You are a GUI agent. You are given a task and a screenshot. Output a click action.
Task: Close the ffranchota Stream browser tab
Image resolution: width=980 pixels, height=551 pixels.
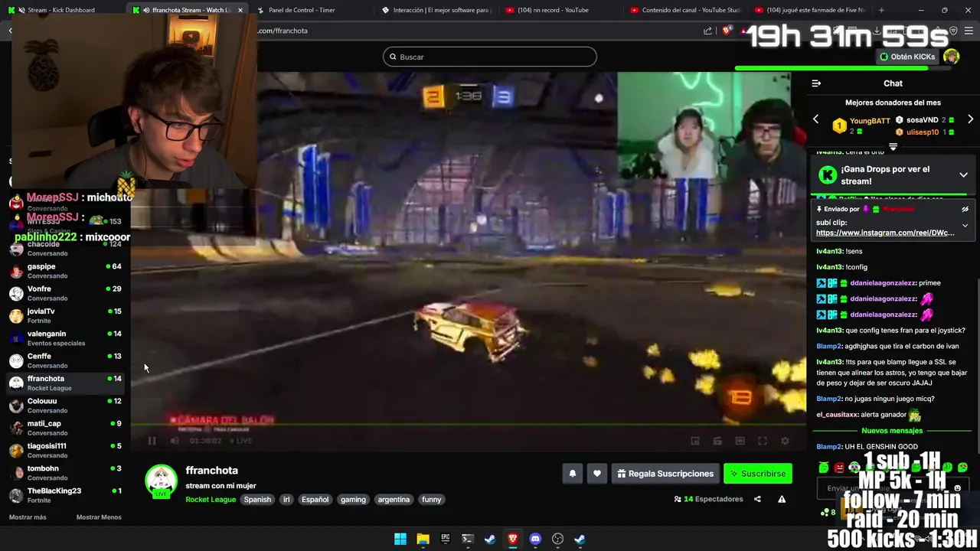click(x=240, y=10)
